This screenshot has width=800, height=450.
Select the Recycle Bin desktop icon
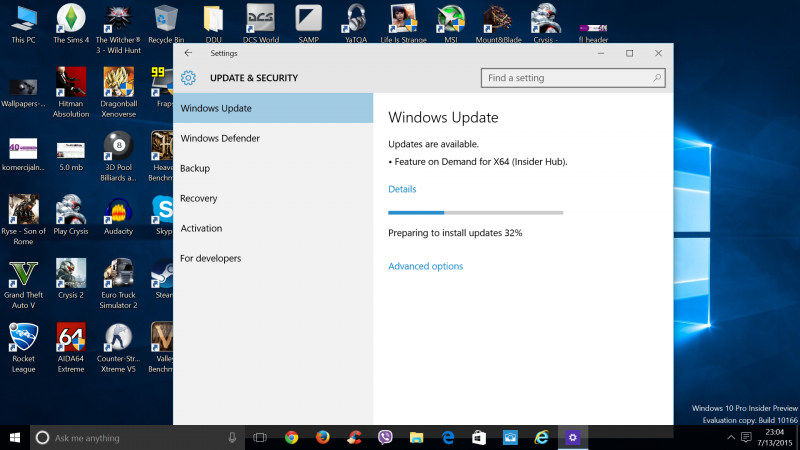click(x=166, y=23)
